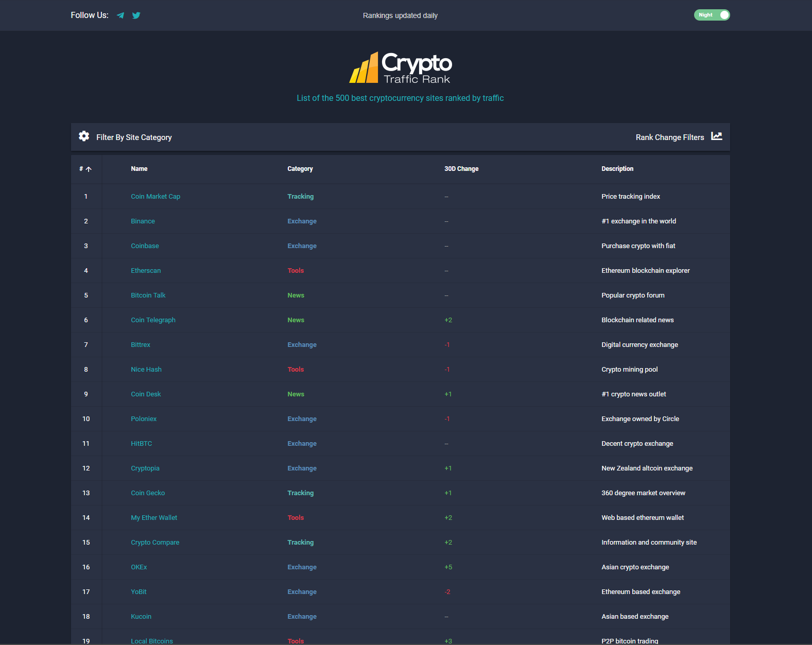Click News category in Coin Desk row
The image size is (812, 645).
click(x=296, y=394)
